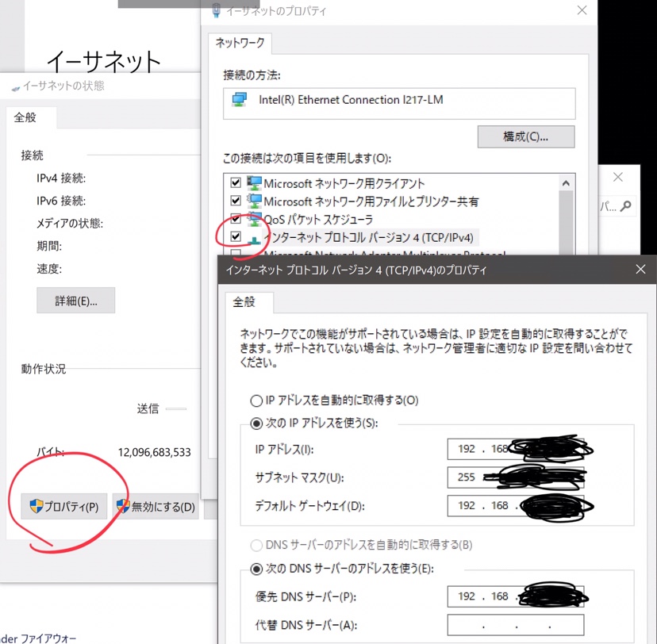Select DNS サーバーのアドレスを自動的に取得する radio button
This screenshot has height=644, width=657.
(x=256, y=546)
